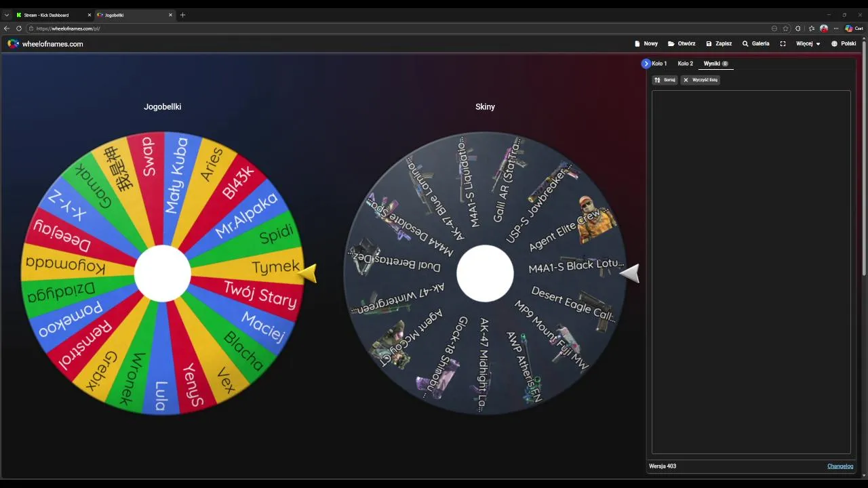Viewport: 868px width, 488px height.
Task: Reload the page with refresh icon
Action: tap(18, 28)
